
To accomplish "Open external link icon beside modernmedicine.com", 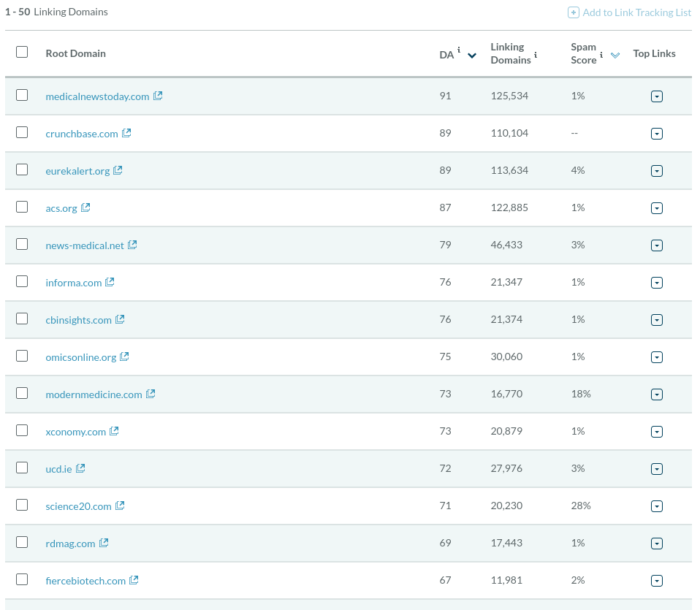I will [x=151, y=394].
